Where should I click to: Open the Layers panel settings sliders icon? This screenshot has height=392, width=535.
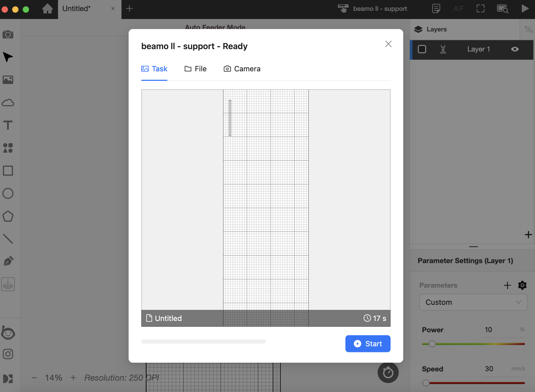tap(528, 29)
